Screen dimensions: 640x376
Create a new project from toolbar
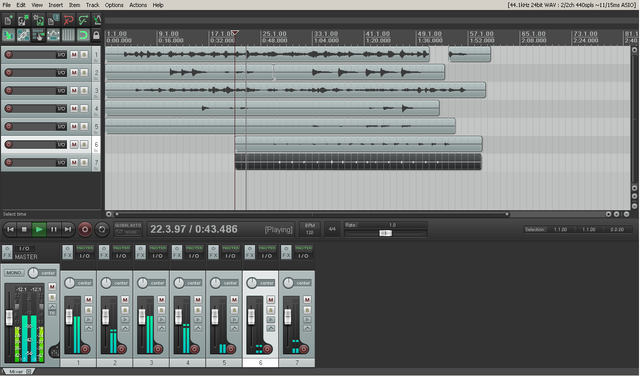[x=8, y=20]
